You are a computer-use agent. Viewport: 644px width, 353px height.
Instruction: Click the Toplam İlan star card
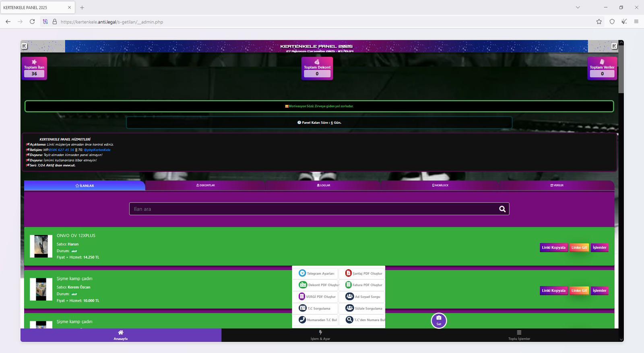coord(34,69)
